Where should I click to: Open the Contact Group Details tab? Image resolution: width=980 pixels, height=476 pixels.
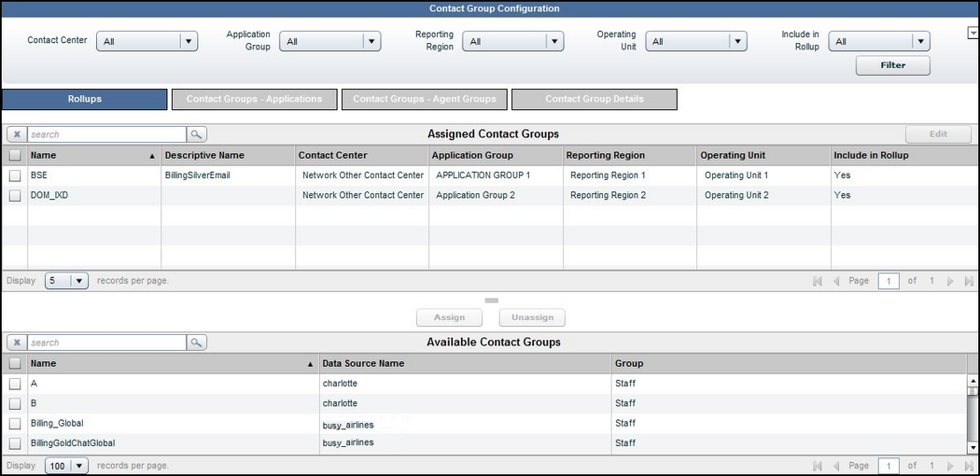pos(595,99)
